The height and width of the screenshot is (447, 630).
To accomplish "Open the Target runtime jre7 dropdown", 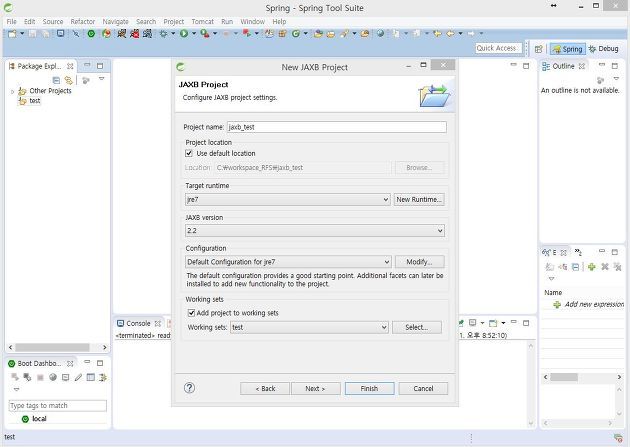I will coord(288,199).
